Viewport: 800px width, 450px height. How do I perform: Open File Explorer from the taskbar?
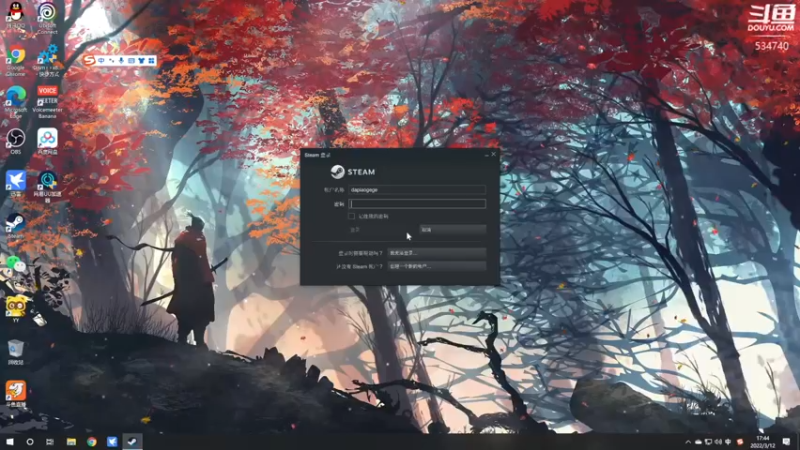pyautogui.click(x=71, y=442)
